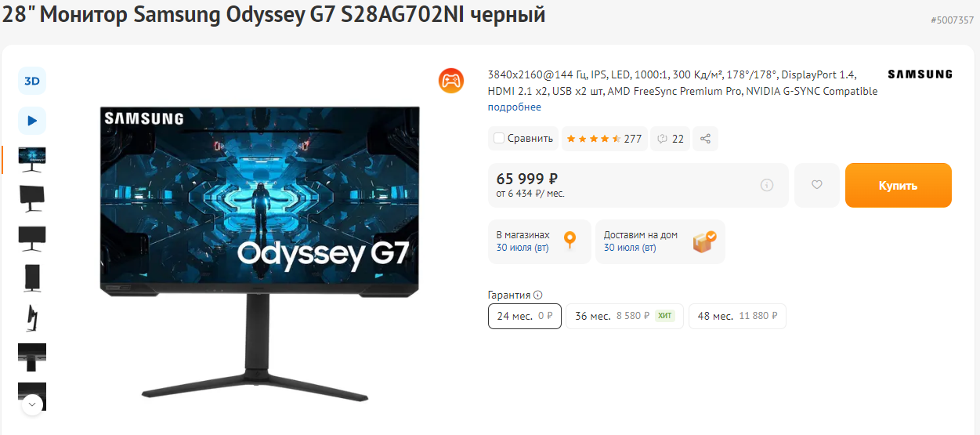980x435 pixels.
Task: Play the product video
Action: (x=32, y=121)
